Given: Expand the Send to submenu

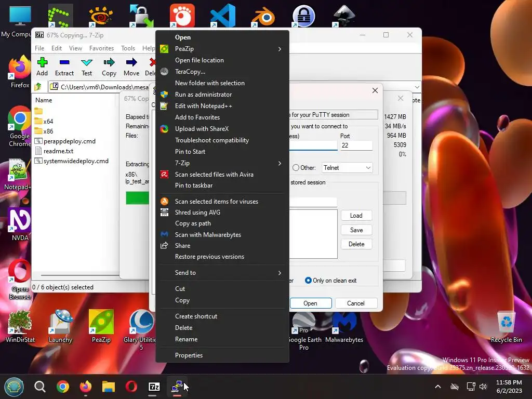Looking at the screenshot, I should [222, 273].
